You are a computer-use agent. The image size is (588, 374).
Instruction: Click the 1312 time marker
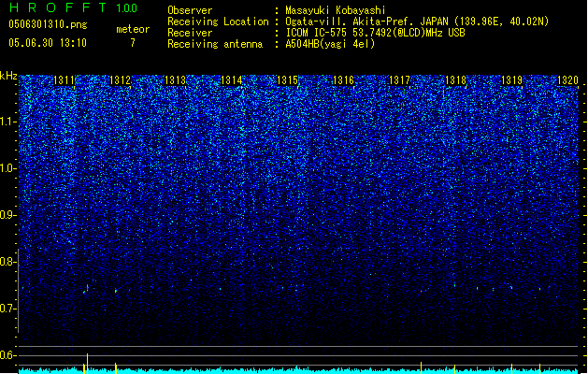point(120,80)
